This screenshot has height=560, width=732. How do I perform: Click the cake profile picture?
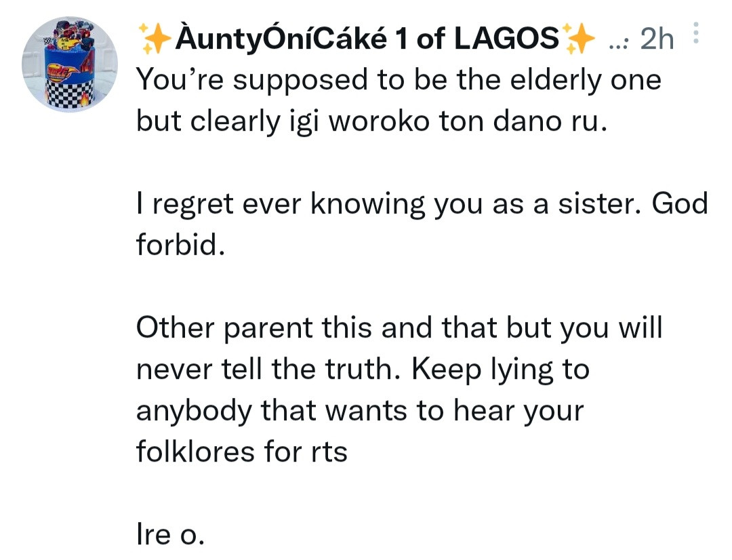(x=70, y=64)
